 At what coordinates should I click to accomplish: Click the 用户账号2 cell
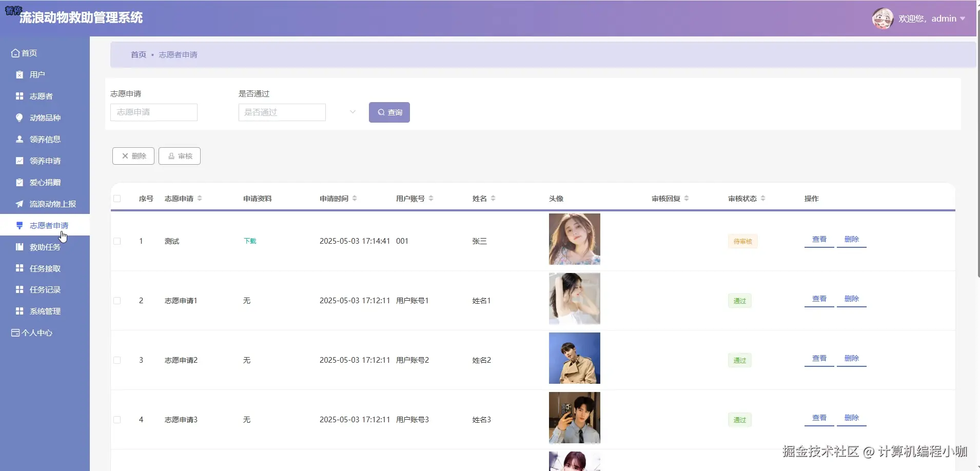[x=413, y=360]
